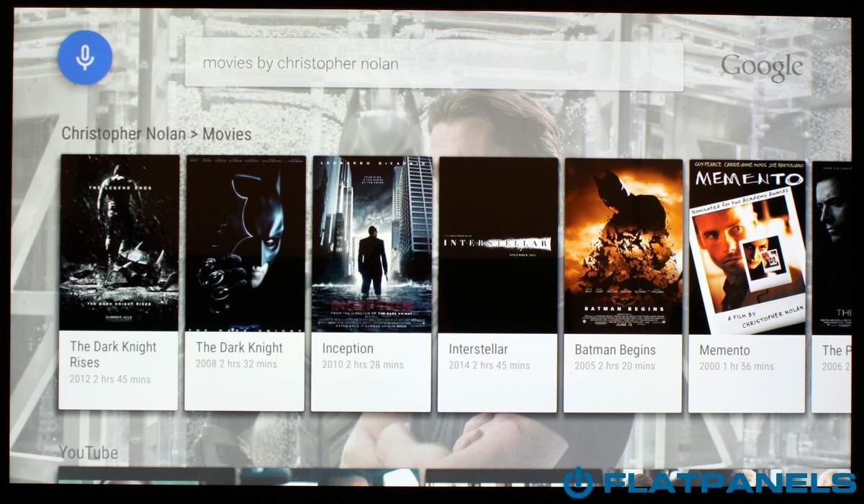Click '2005 2 hrs 20 mins' info text

615,366
